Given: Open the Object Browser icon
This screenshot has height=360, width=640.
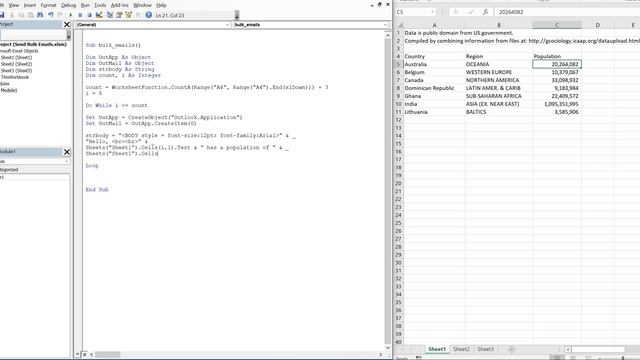Looking at the screenshot, I should pos(129,15).
